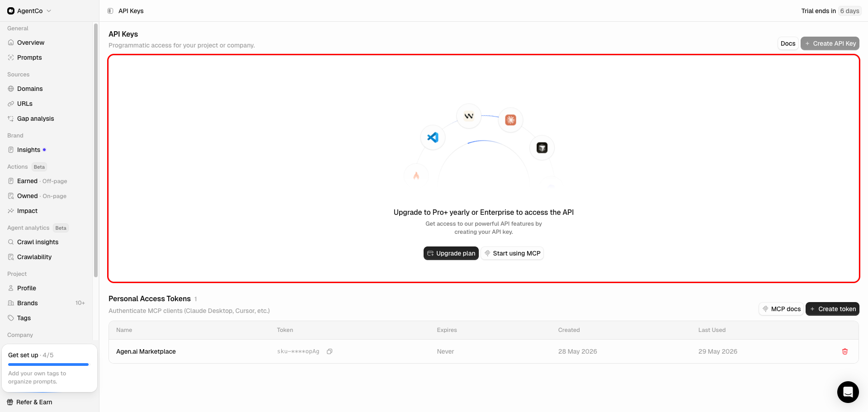868x412 pixels.
Task: Open the API Docs button
Action: point(788,43)
